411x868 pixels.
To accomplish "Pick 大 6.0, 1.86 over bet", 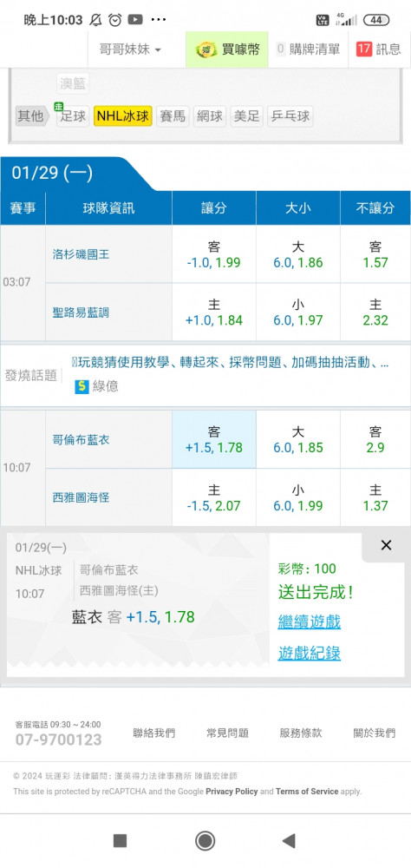I will coord(297,254).
